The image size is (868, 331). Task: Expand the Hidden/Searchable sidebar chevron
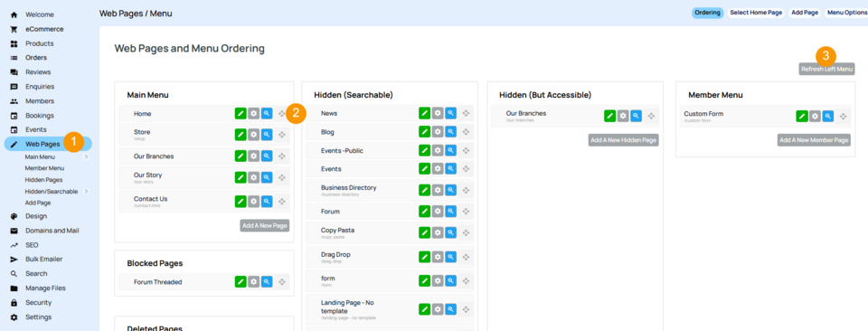pos(86,192)
